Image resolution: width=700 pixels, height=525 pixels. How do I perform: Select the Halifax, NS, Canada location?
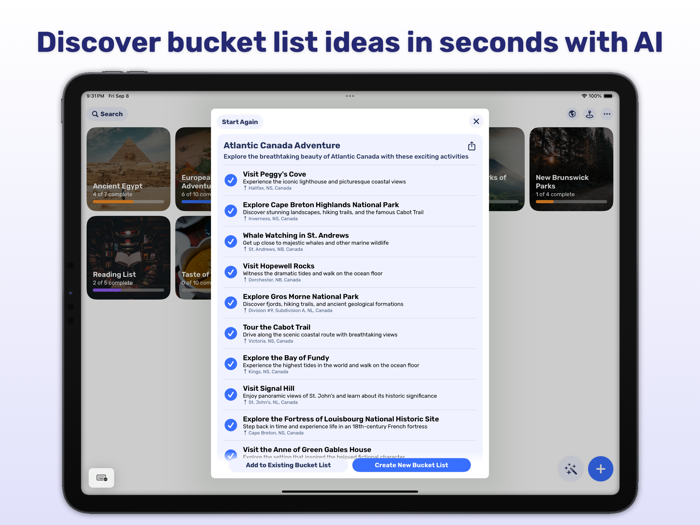click(x=267, y=188)
